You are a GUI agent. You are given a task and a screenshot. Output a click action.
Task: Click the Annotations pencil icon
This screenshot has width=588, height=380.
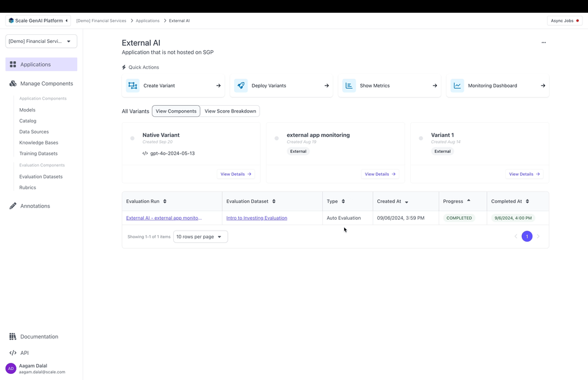pos(13,206)
